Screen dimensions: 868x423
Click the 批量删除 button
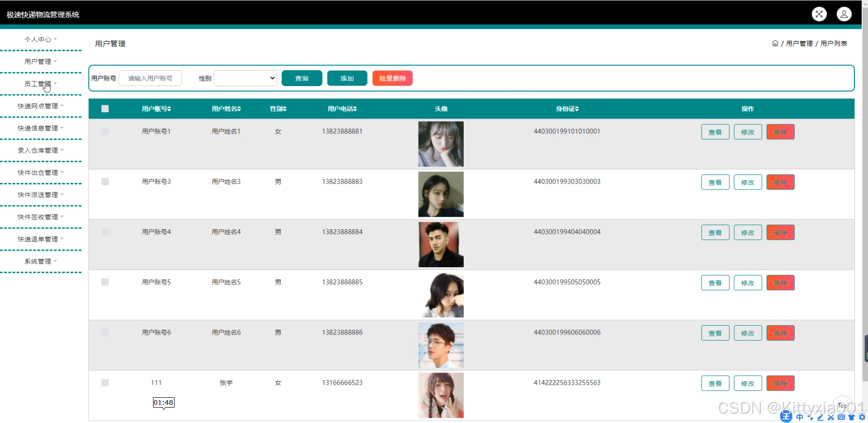[x=392, y=78]
